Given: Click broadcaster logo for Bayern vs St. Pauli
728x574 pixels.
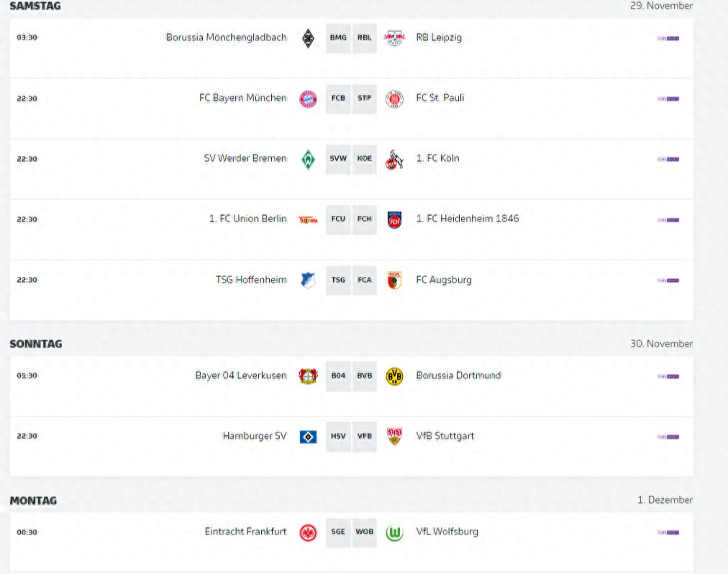Looking at the screenshot, I should point(668,99).
